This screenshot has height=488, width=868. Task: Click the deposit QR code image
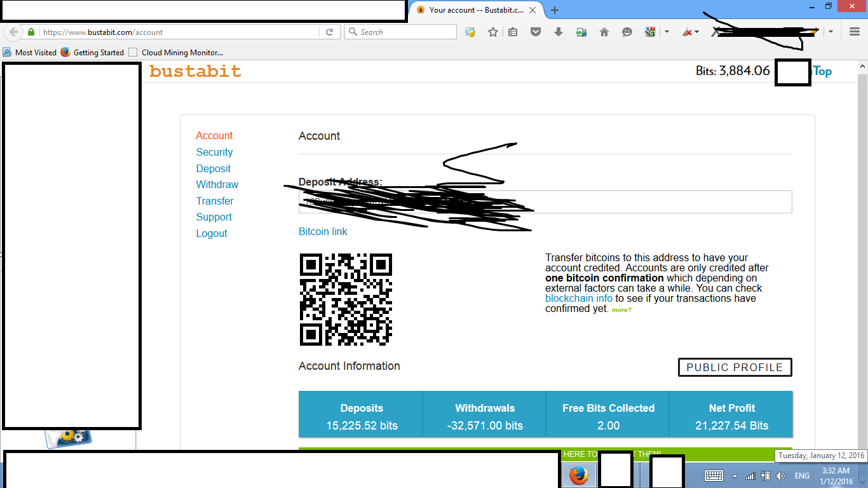346,299
